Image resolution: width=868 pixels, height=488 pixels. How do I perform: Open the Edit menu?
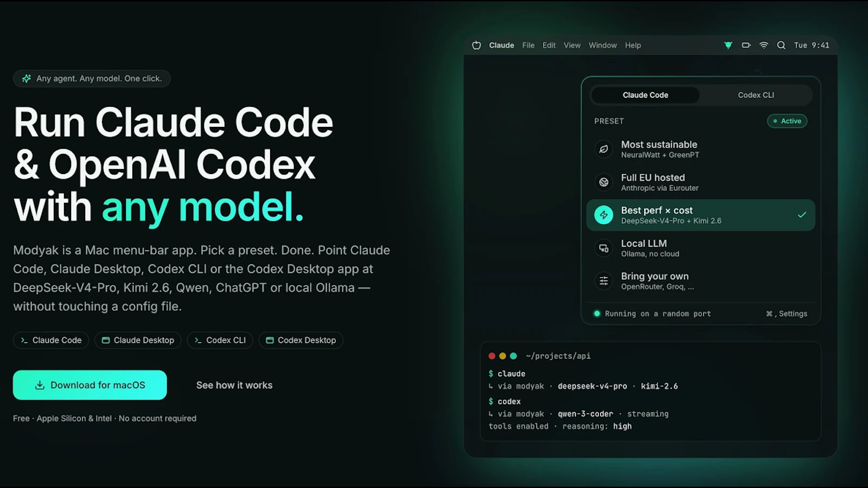(549, 46)
